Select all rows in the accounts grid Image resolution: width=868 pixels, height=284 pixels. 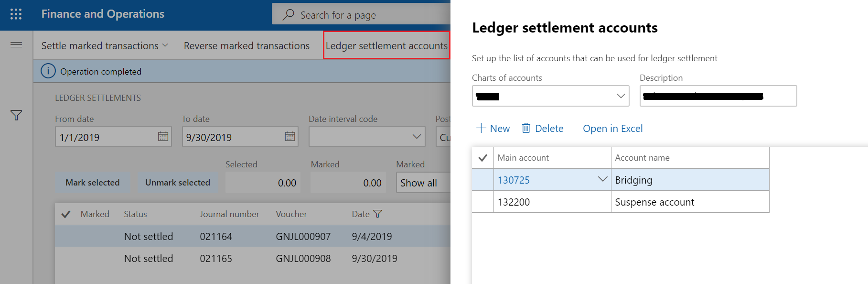coord(482,157)
